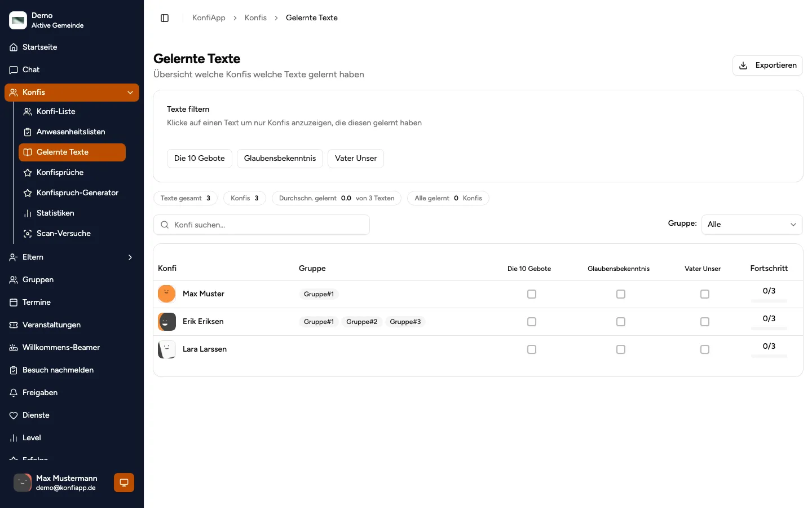This screenshot has width=812, height=508.
Task: Open Konfispruch-Generator menu item
Action: (x=72, y=193)
